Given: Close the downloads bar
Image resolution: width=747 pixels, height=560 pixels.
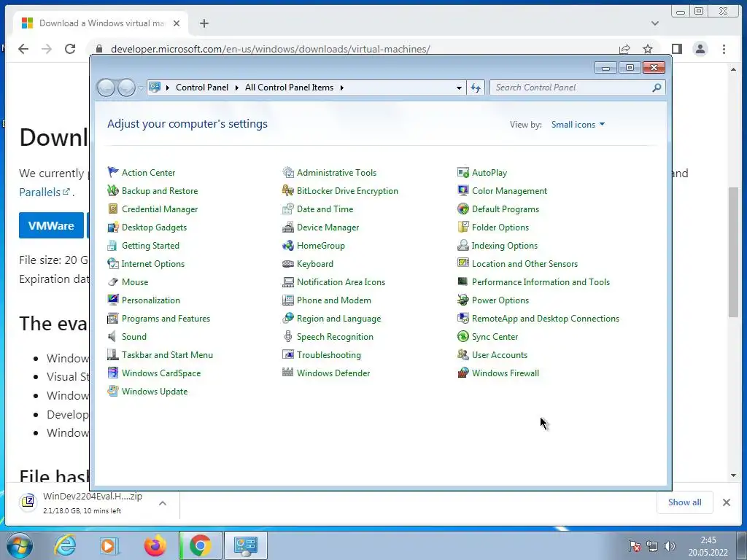Looking at the screenshot, I should 726,502.
